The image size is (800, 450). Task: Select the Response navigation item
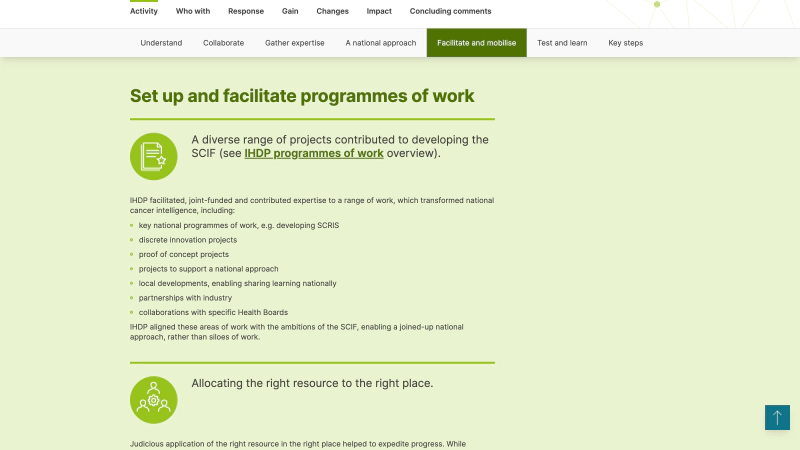pyautogui.click(x=246, y=12)
